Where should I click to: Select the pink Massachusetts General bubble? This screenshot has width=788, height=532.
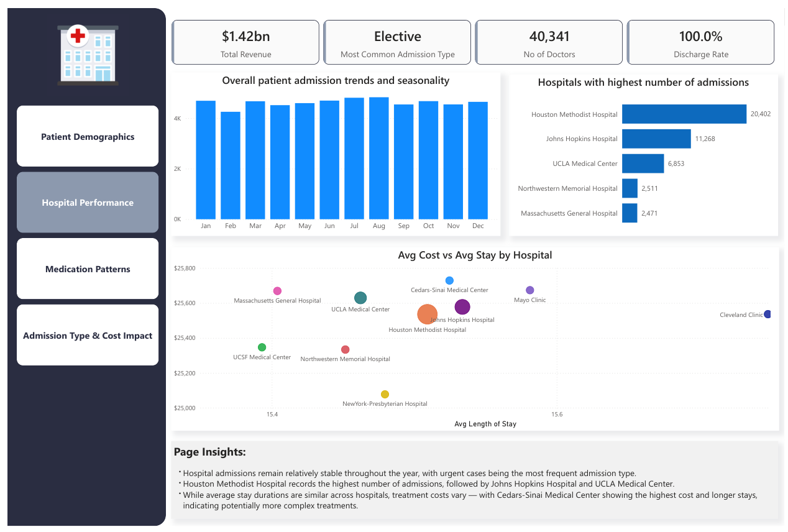pyautogui.click(x=277, y=291)
